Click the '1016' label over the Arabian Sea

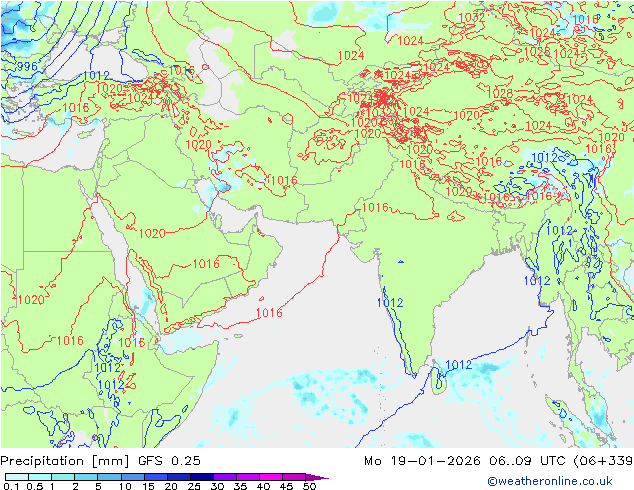coord(269,313)
